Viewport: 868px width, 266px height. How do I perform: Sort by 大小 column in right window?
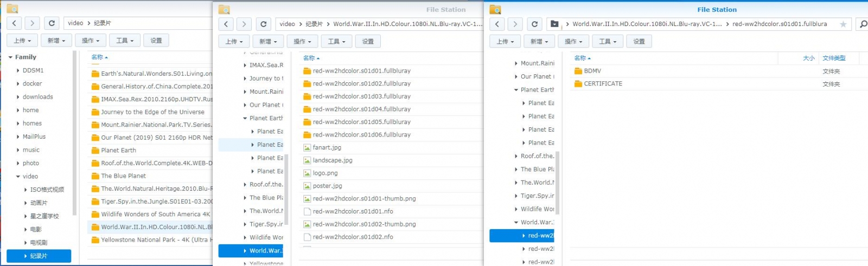click(x=808, y=58)
